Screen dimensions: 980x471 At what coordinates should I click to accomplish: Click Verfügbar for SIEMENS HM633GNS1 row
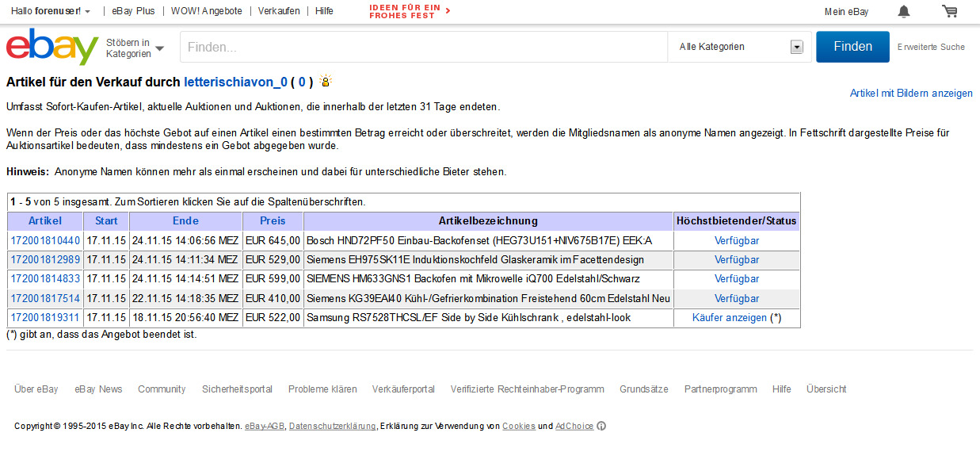point(737,278)
